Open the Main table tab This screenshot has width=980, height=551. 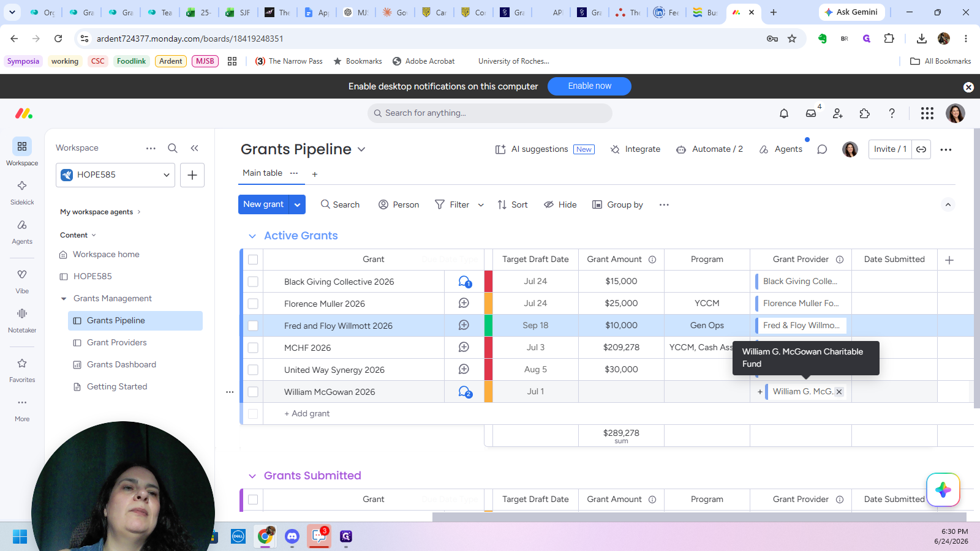[262, 173]
